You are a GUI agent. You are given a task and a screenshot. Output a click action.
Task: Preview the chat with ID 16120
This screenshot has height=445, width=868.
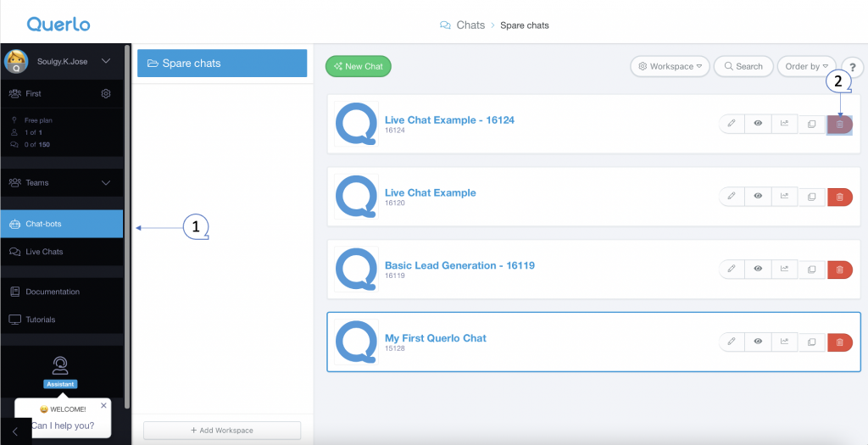(x=758, y=197)
